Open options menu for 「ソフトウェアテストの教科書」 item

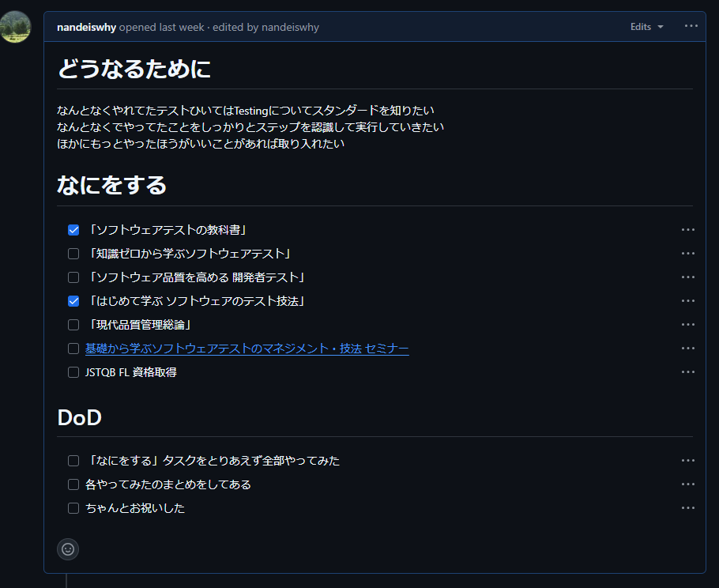pos(688,229)
